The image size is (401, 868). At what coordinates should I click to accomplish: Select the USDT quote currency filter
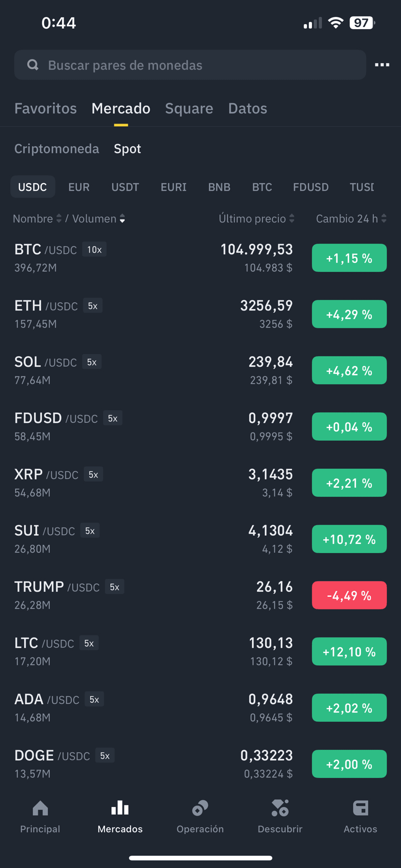click(x=125, y=187)
